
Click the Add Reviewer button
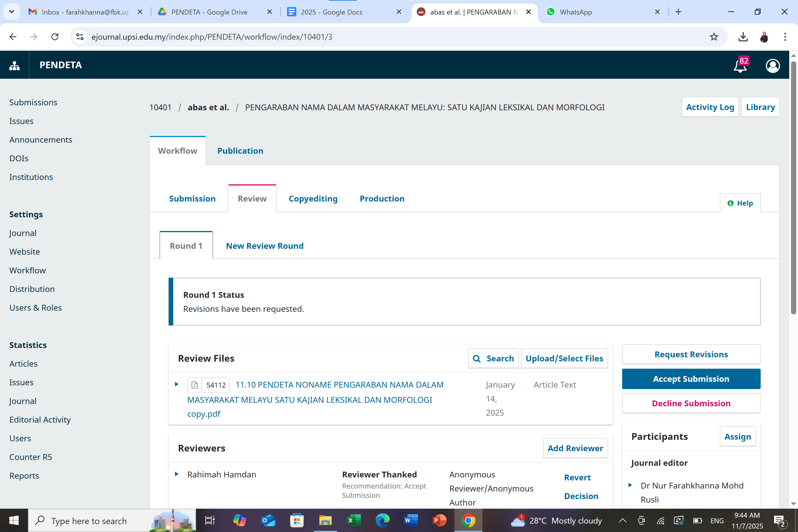575,448
